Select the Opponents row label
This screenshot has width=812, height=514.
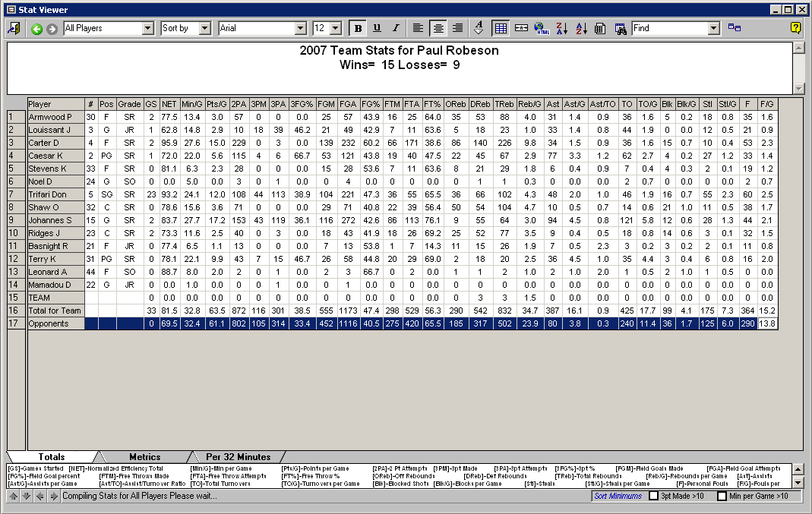(x=56, y=323)
